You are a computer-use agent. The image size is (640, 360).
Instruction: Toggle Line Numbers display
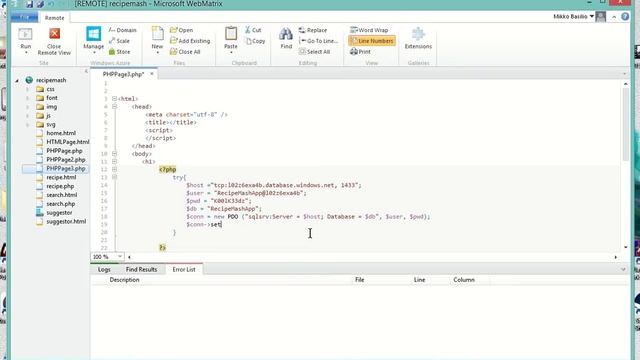[371, 41]
